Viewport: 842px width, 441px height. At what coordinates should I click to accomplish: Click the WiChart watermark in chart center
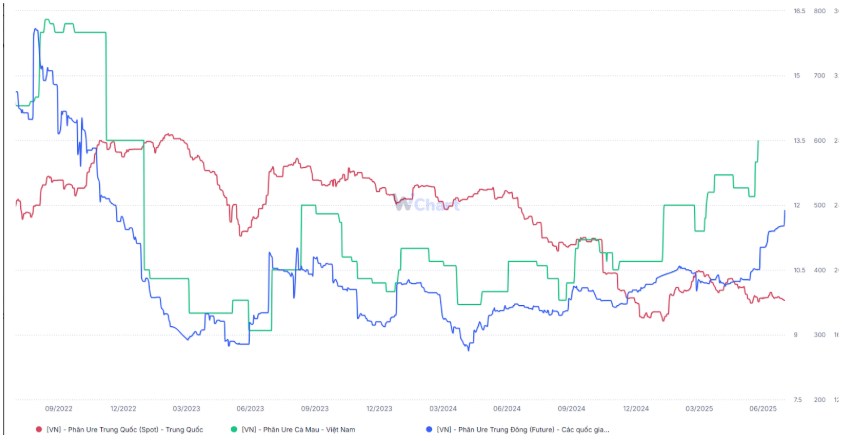pyautogui.click(x=426, y=205)
